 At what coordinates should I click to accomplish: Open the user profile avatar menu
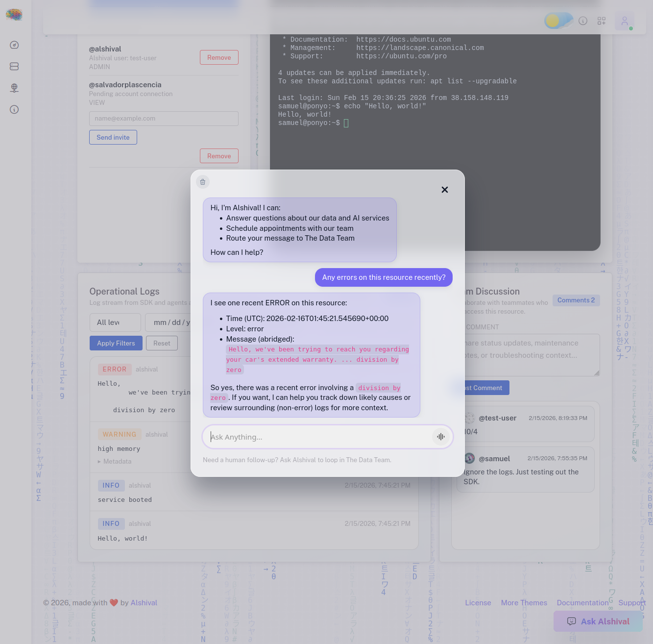click(x=625, y=21)
